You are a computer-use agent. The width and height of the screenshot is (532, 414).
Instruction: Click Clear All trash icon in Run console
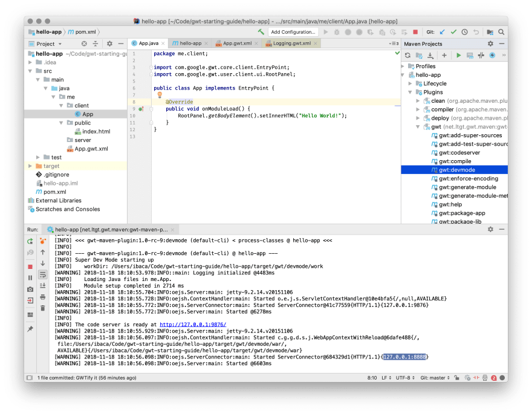pos(43,308)
